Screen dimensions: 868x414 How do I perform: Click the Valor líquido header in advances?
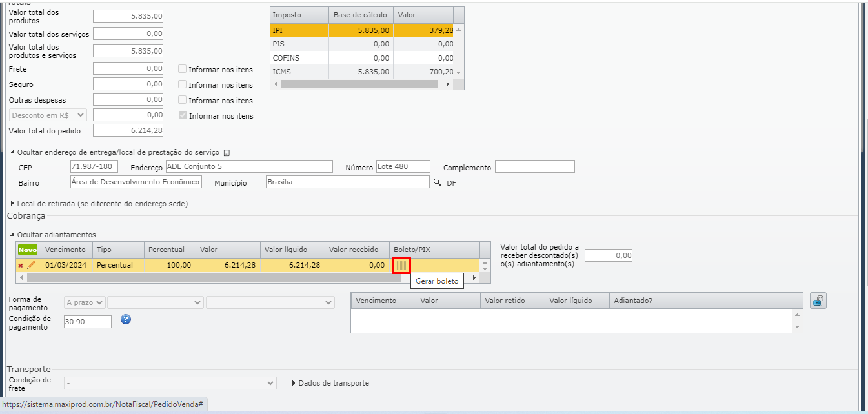pos(292,250)
